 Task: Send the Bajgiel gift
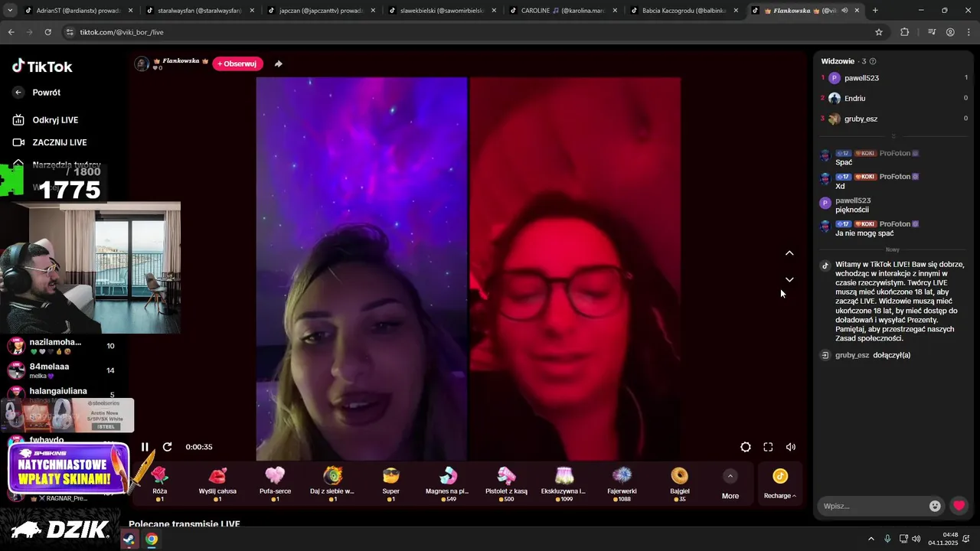point(679,484)
